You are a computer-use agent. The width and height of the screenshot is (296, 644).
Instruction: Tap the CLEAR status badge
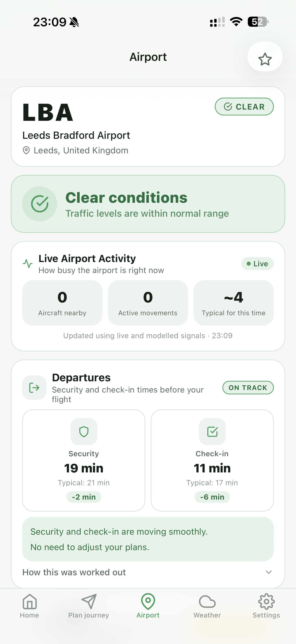[244, 107]
